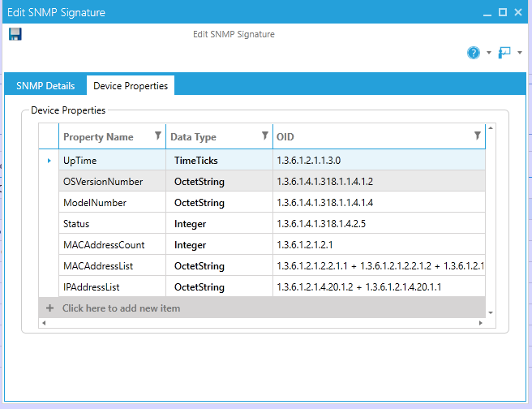Click OID 1.3.6.1.2.1.2.1 cell
The height and width of the screenshot is (409, 532).
(379, 244)
